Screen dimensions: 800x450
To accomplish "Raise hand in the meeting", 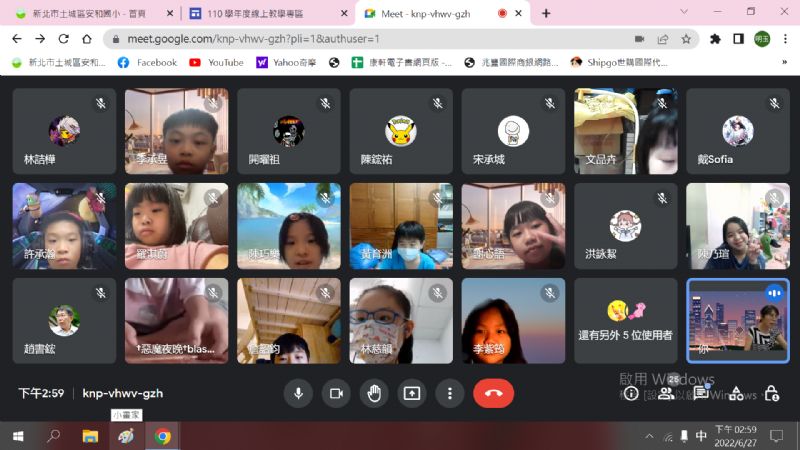I will pyautogui.click(x=374, y=393).
